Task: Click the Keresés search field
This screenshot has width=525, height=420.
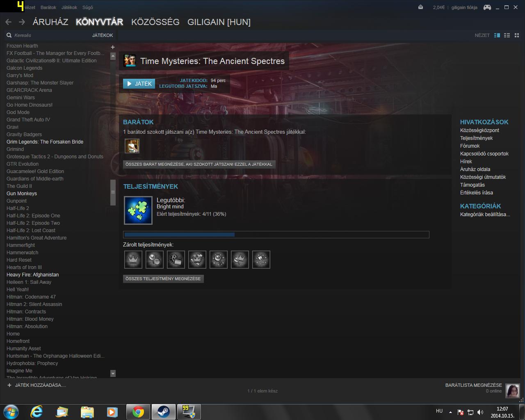Action: (49, 35)
